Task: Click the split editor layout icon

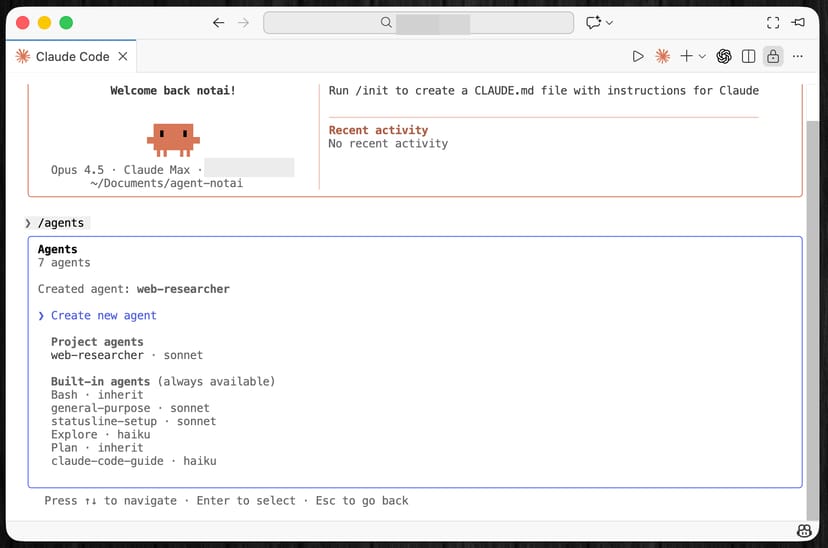Action: pyautogui.click(x=748, y=57)
